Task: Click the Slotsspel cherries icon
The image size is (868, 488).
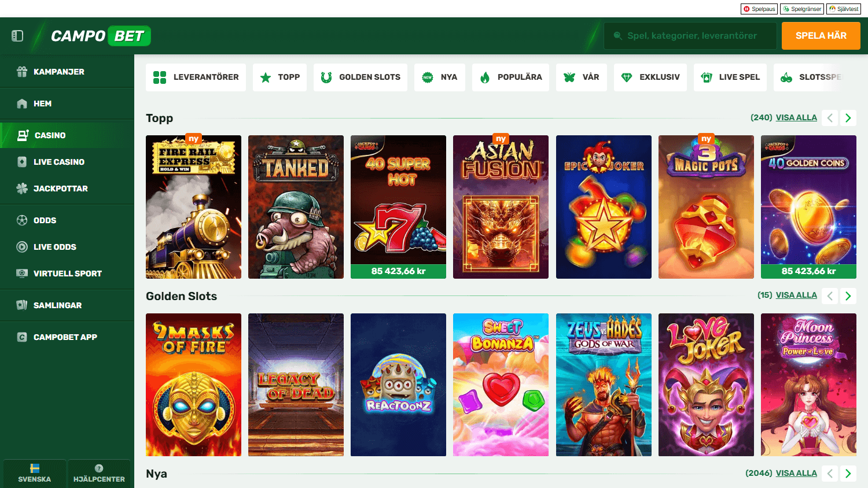Action: 786,77
